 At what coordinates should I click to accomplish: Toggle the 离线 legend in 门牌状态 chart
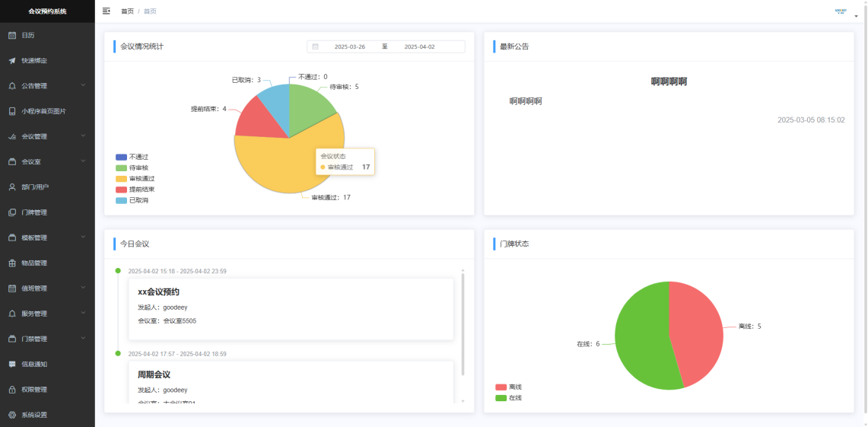[x=508, y=387]
